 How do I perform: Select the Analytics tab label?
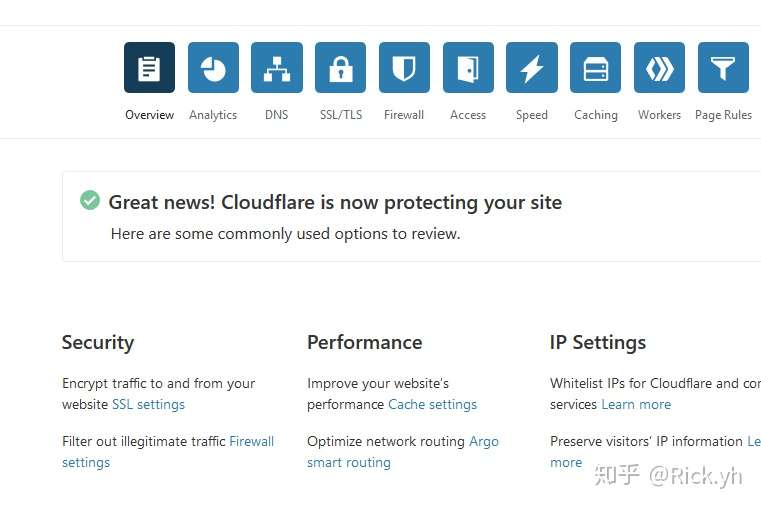click(x=213, y=115)
